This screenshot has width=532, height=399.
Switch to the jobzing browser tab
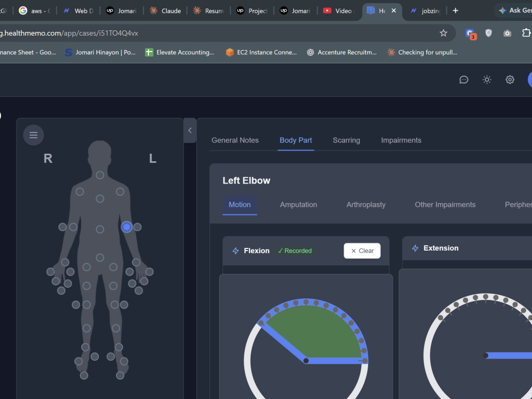coord(425,11)
